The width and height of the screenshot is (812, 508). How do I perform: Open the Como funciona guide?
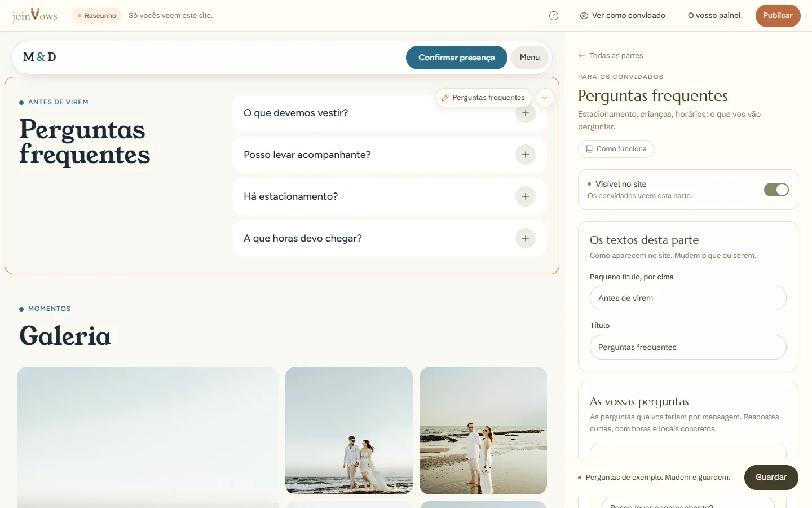616,149
